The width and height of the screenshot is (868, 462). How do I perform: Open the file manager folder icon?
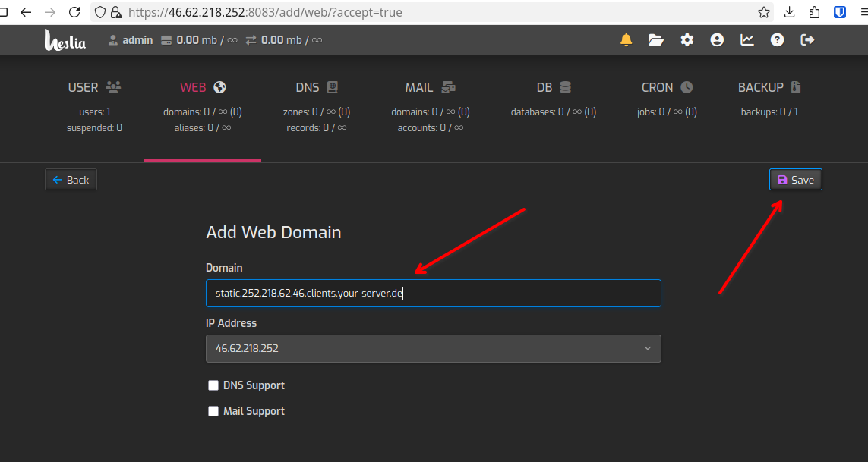(x=656, y=40)
